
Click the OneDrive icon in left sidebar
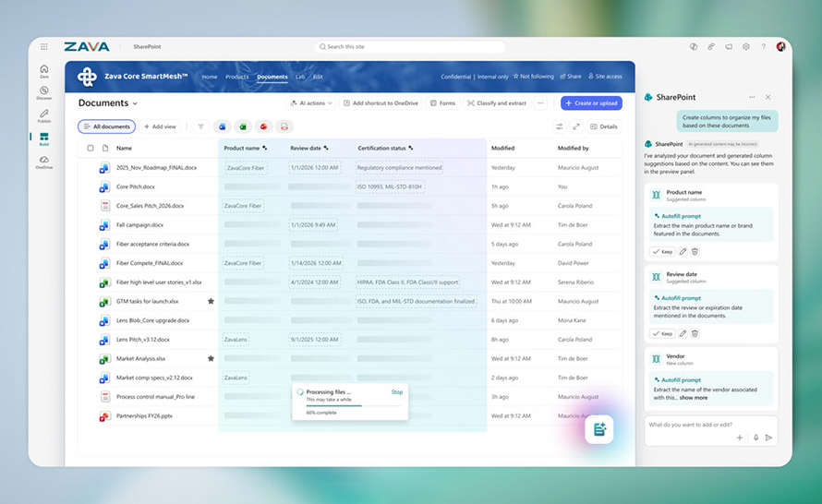coord(43,162)
